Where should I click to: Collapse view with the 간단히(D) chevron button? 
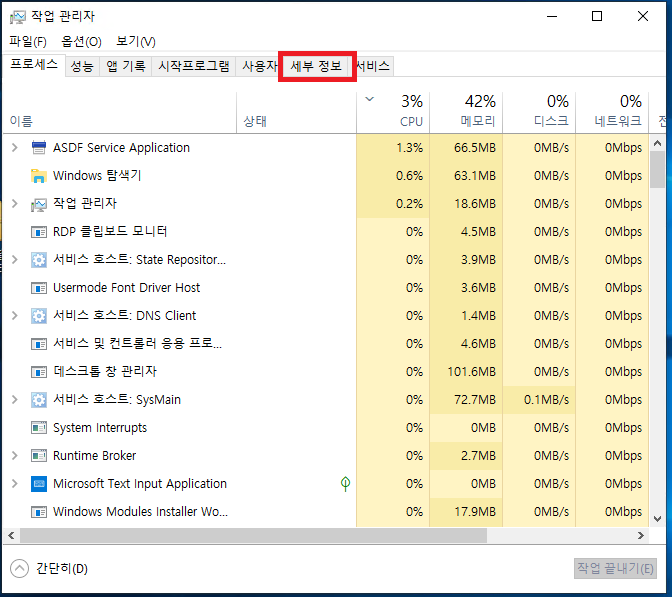[19, 569]
